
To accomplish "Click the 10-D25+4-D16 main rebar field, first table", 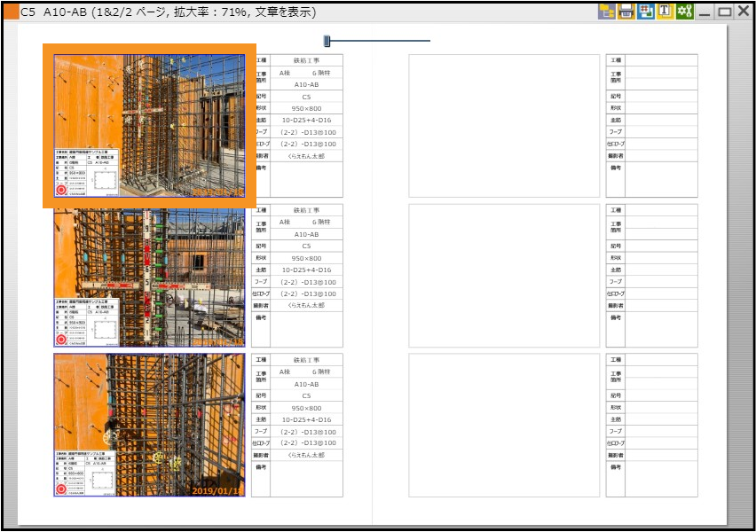I will (x=306, y=120).
